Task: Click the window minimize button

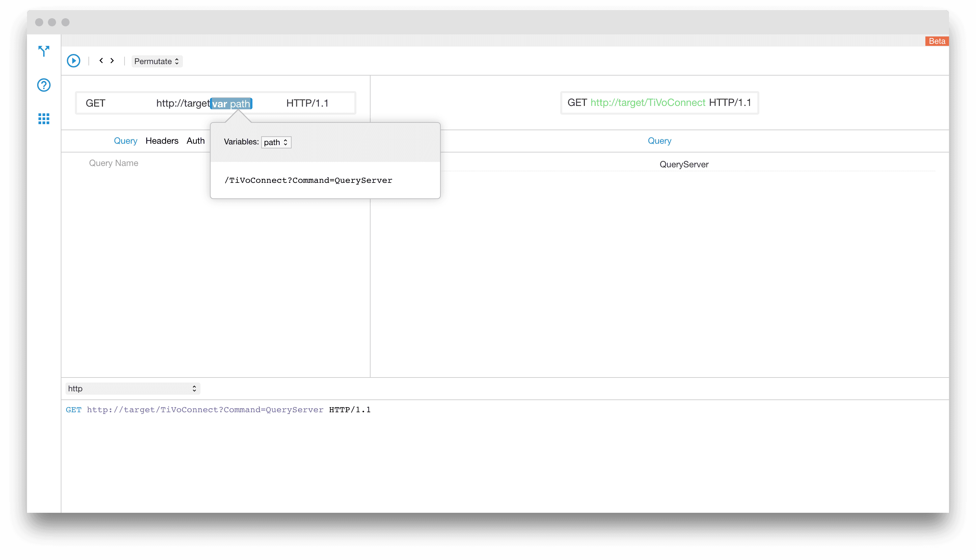Action: tap(52, 22)
